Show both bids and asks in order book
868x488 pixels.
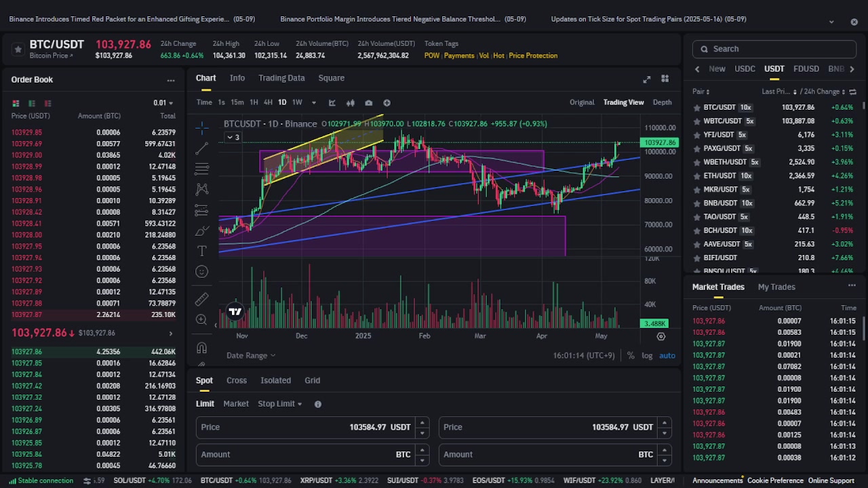tap(16, 103)
